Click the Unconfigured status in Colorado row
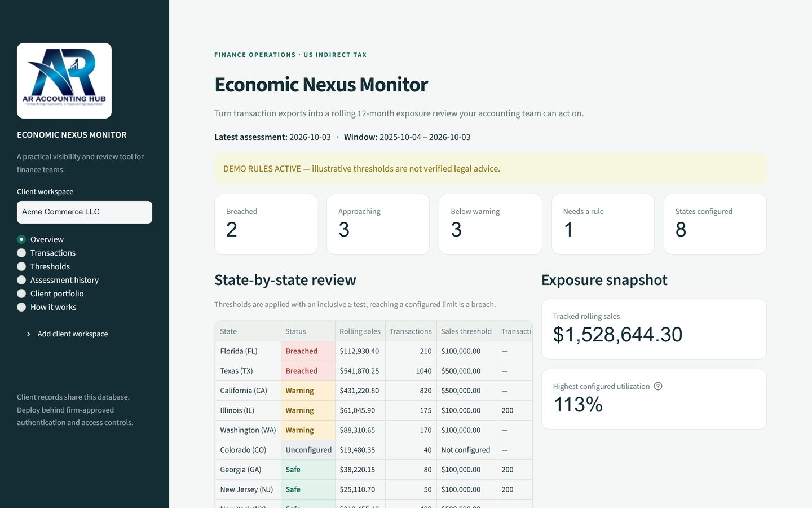Viewport: 812px width, 508px height. click(x=308, y=450)
